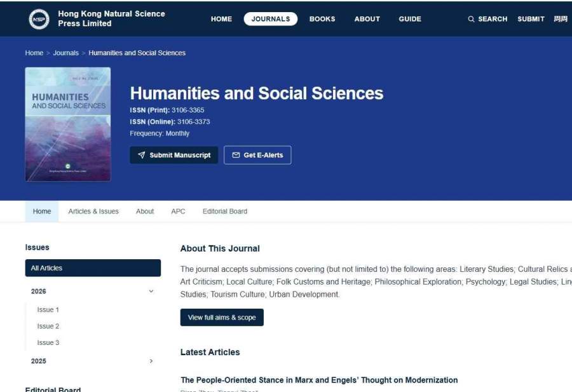Go to the Guide page
Image resolution: width=572 pixels, height=392 pixels.
coord(410,19)
